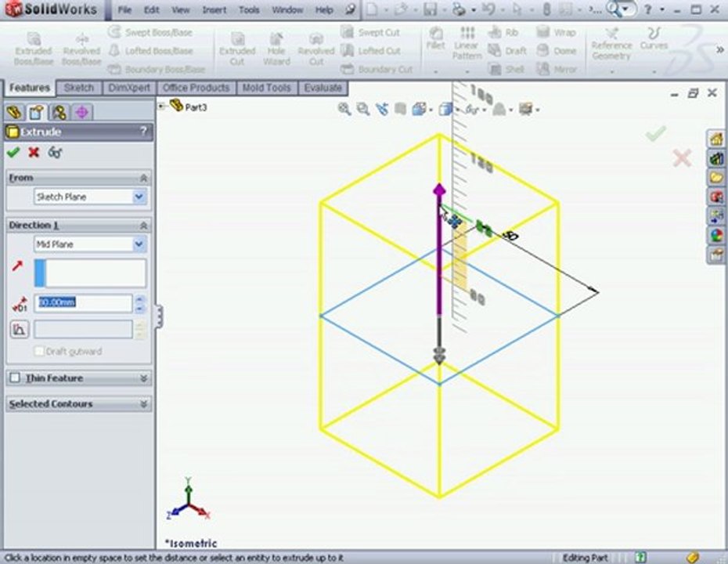
Task: Expand the Selected Contours section
Action: click(143, 404)
